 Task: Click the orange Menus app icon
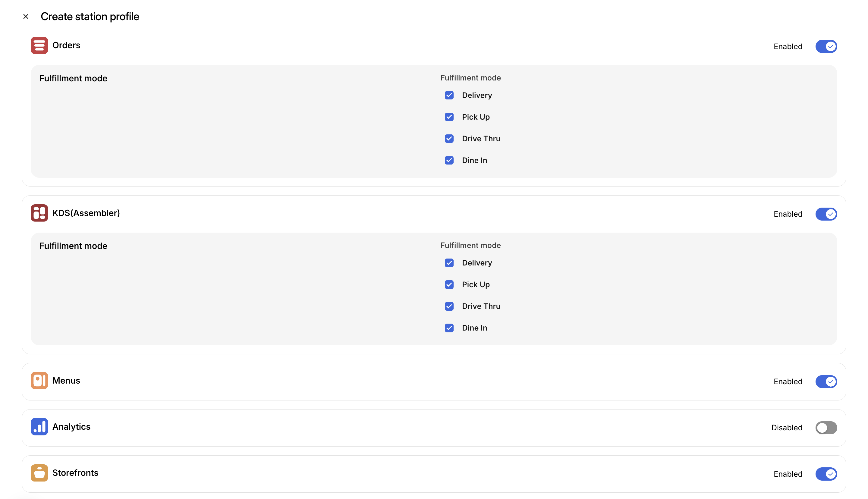pos(39,380)
